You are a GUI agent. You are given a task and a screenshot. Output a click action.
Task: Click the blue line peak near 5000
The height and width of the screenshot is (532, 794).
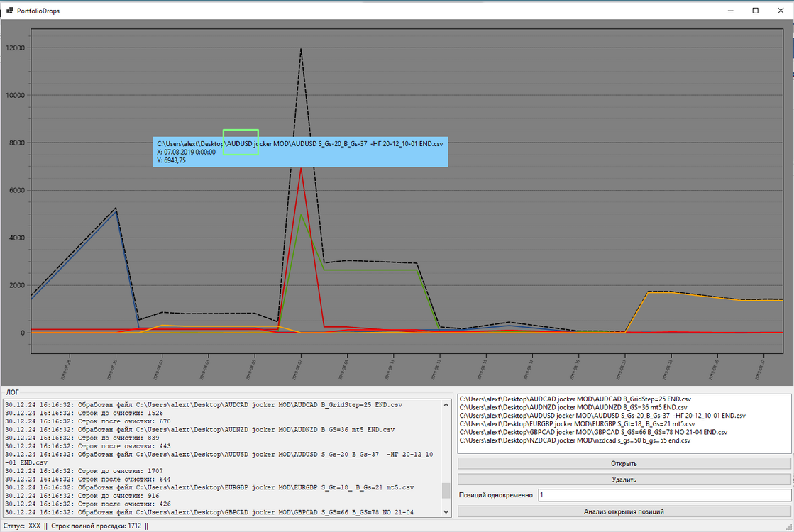[x=116, y=211]
